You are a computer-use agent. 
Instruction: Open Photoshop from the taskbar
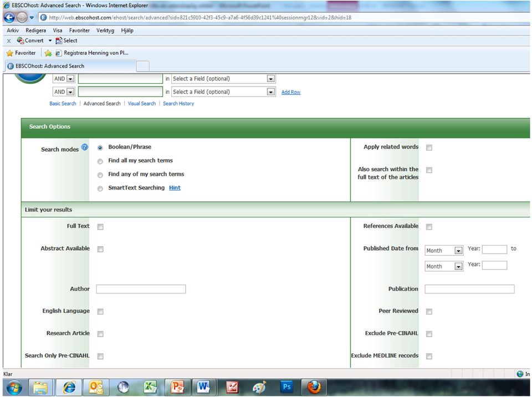click(287, 387)
